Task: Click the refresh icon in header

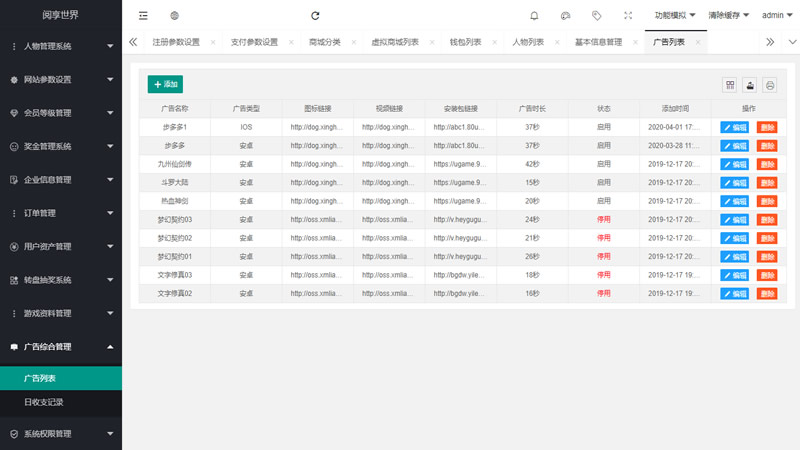Action: tap(315, 16)
